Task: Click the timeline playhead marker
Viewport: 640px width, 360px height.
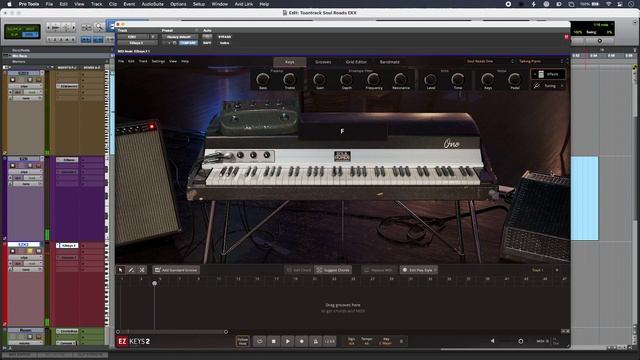Action: [154, 283]
